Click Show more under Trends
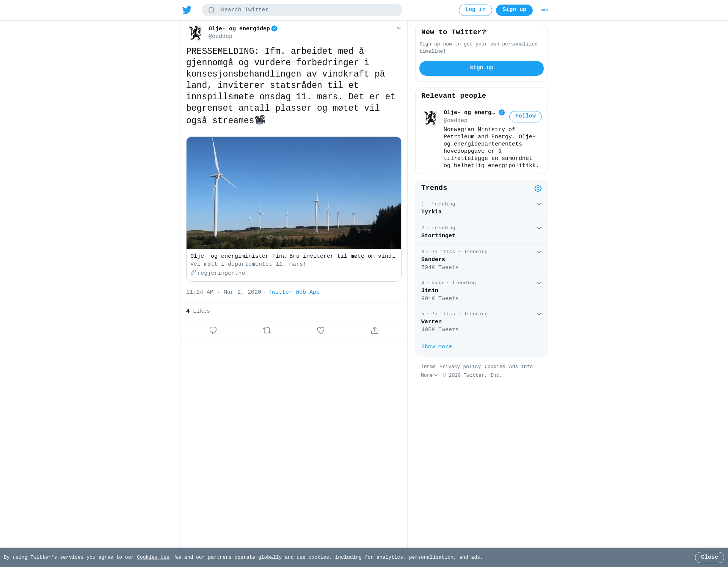Image resolution: width=728 pixels, height=567 pixels. (436, 347)
